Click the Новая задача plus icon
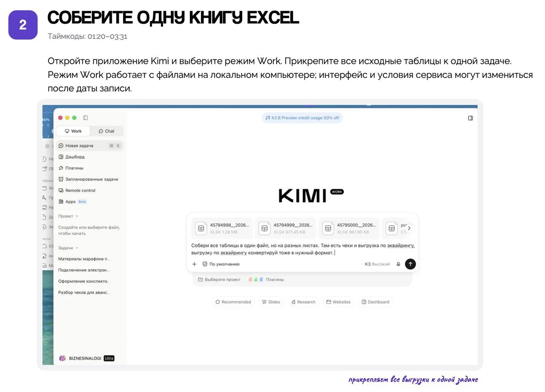545x392 pixels. [x=61, y=146]
